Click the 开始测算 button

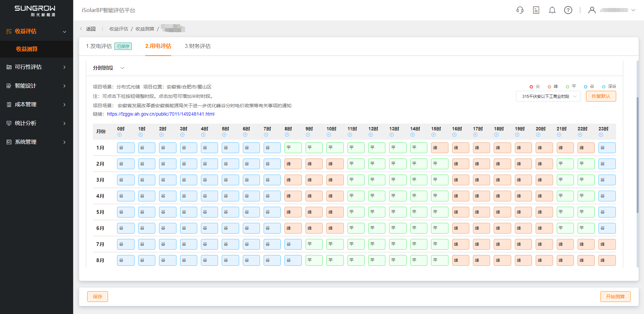(615, 297)
